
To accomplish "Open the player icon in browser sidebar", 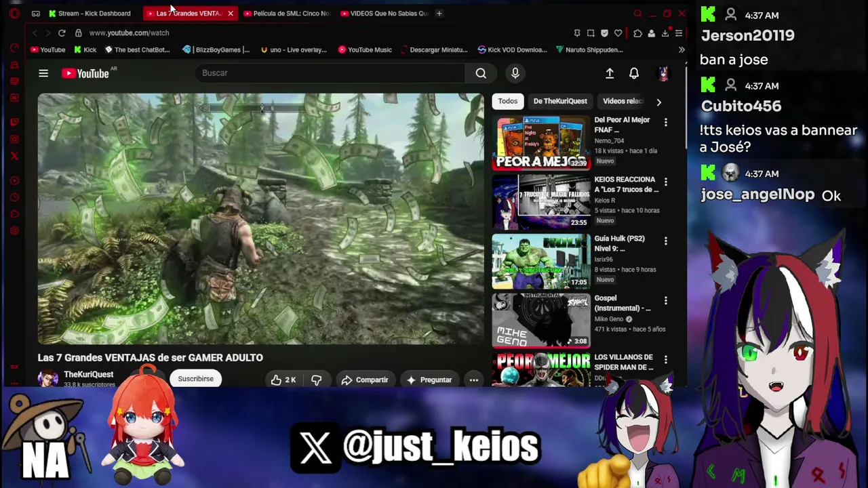I will [x=14, y=180].
